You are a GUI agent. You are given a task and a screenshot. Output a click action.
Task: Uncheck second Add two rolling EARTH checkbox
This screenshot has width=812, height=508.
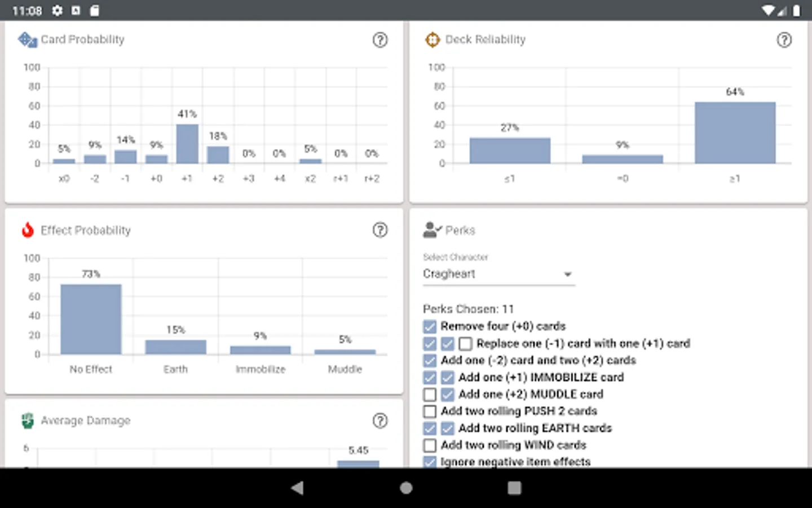(x=448, y=428)
